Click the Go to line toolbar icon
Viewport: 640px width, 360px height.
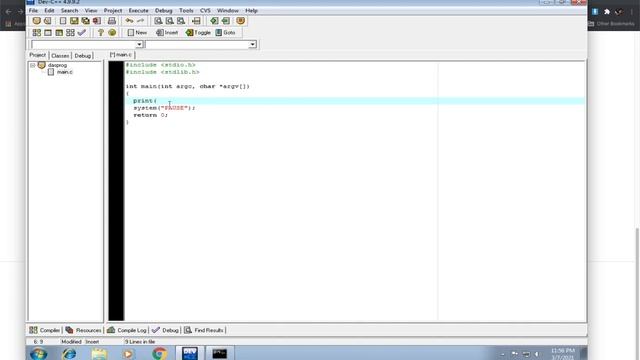[196, 21]
